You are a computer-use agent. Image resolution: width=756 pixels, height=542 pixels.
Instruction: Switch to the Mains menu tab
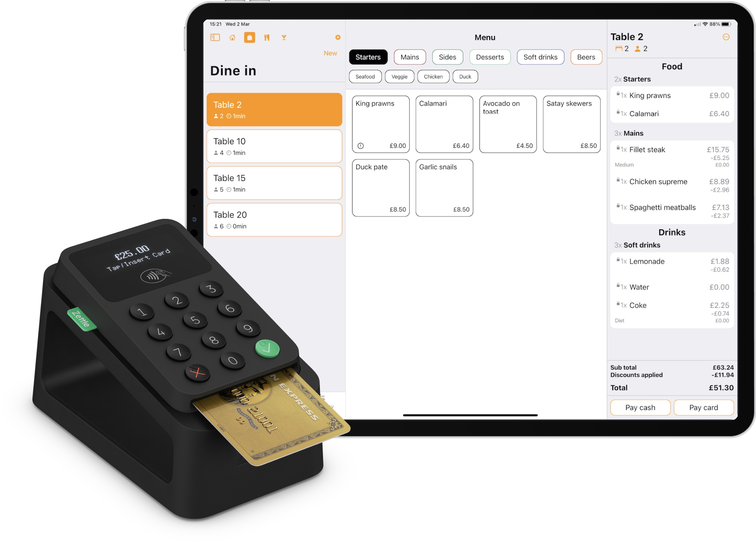click(409, 57)
